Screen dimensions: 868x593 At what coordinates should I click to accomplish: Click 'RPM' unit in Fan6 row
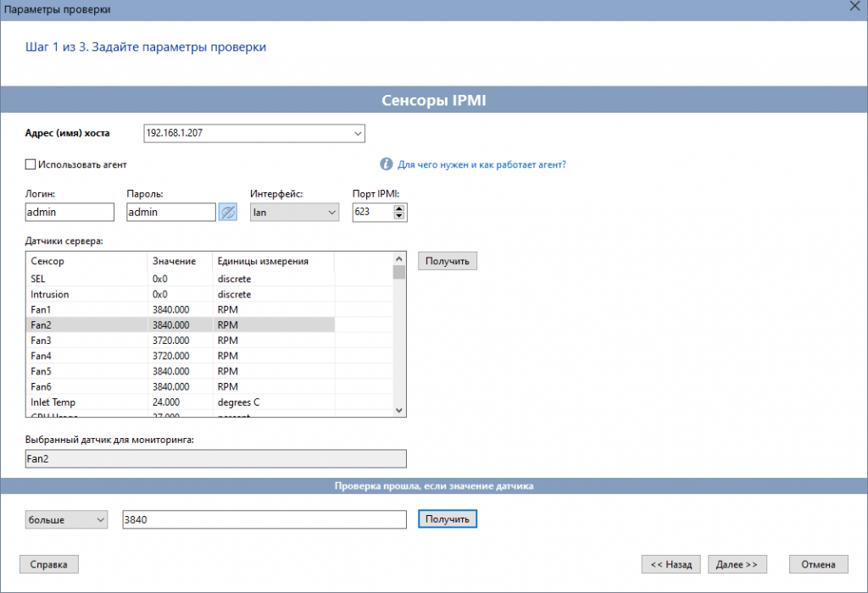tap(227, 386)
